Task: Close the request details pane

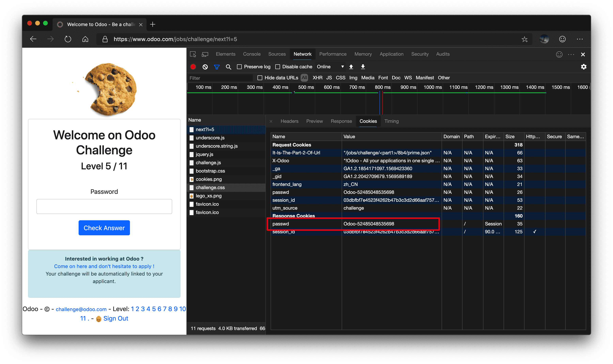Action: pyautogui.click(x=271, y=121)
